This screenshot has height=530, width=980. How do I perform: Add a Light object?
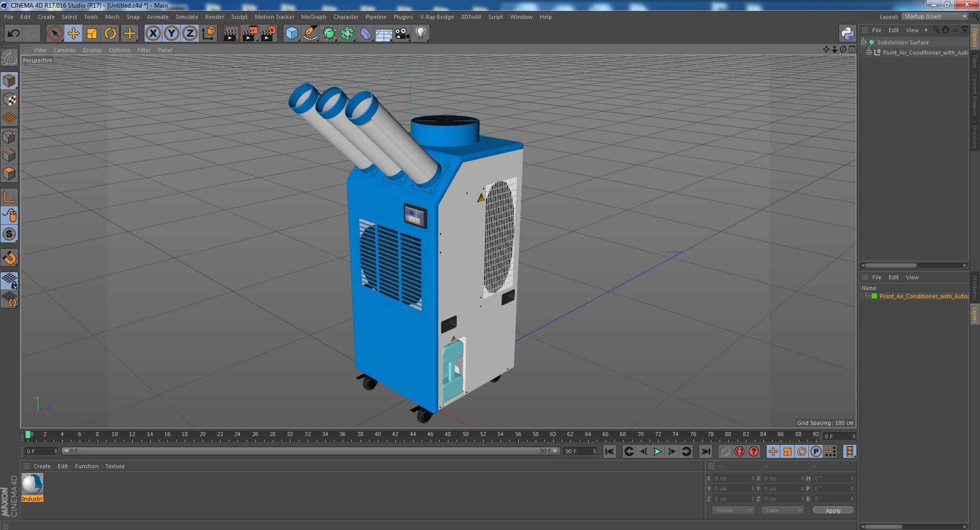pyautogui.click(x=421, y=34)
